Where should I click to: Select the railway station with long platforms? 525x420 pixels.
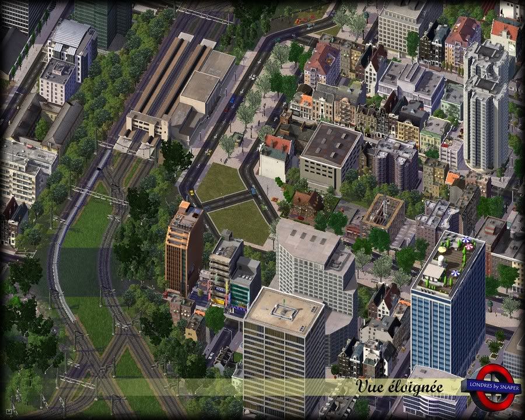(x=174, y=96)
